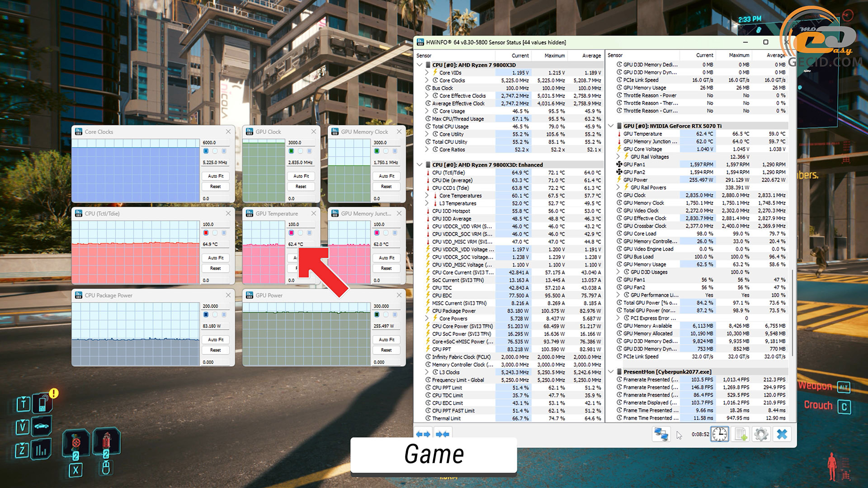Start logging with the sheet-plus icon
The height and width of the screenshot is (488, 868).
pyautogui.click(x=741, y=434)
